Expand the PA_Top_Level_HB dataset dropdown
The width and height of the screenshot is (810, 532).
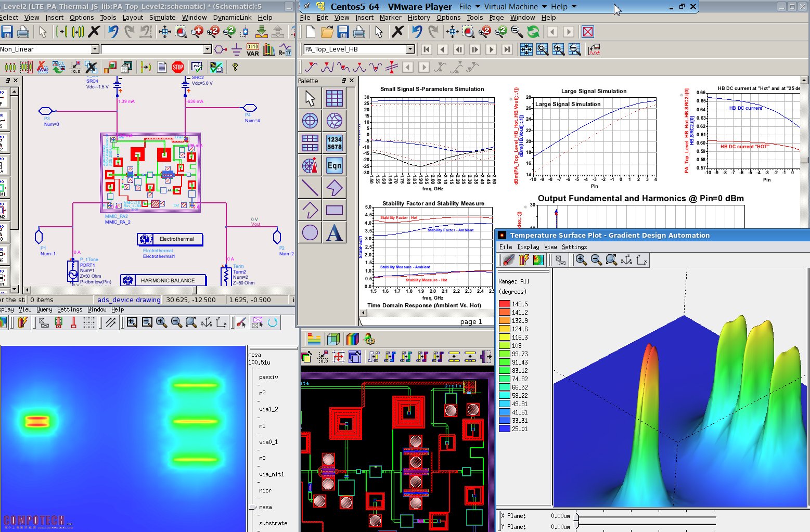click(x=410, y=49)
